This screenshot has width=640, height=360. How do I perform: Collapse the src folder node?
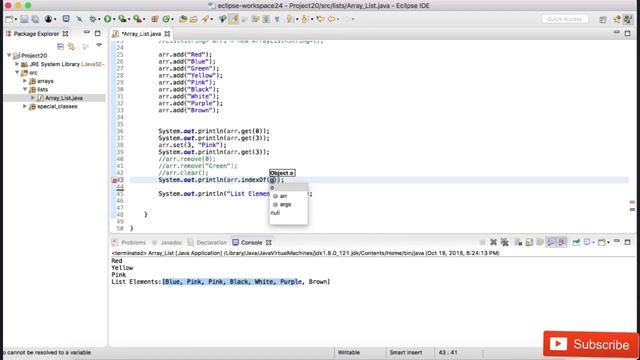tap(17, 73)
